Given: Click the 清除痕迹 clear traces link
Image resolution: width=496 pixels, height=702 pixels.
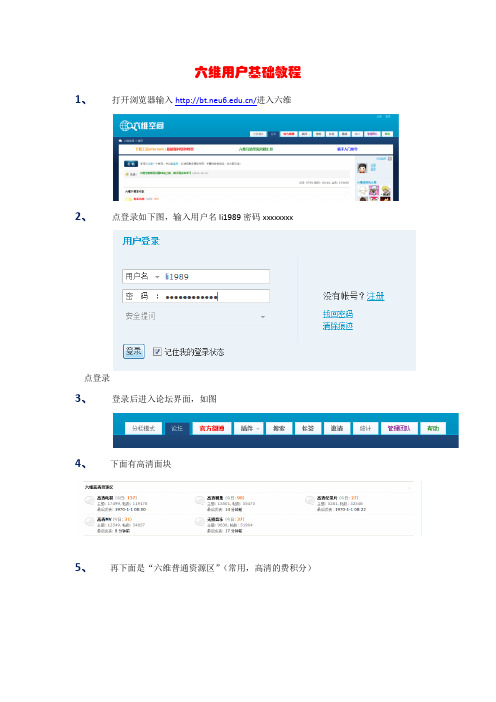Looking at the screenshot, I should 338,325.
